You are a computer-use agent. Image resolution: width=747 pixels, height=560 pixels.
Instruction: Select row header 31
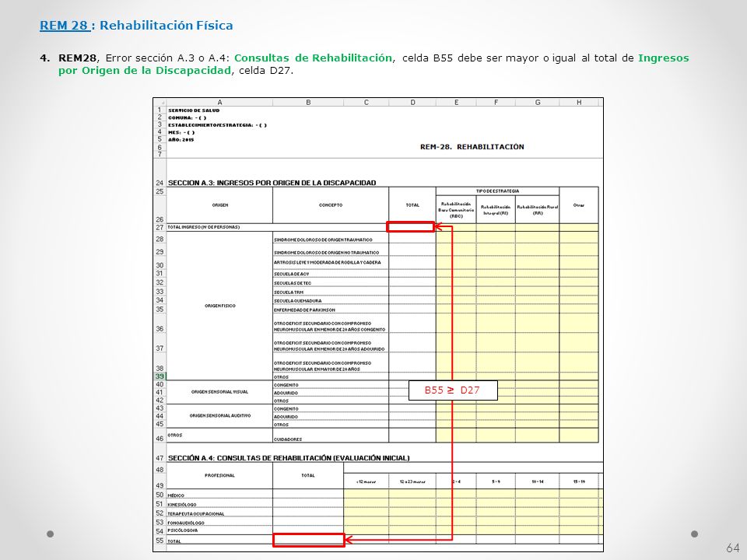(160, 273)
